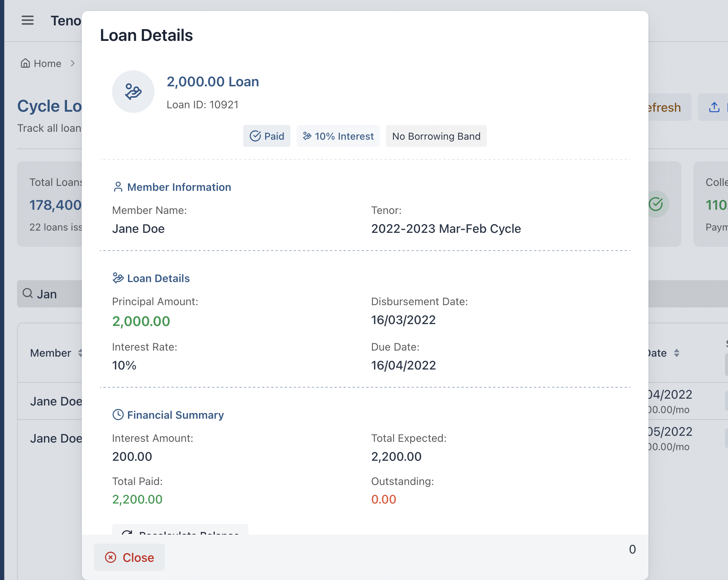Click the circular-arrow icon on Recalculate Balance
Image resolution: width=728 pixels, height=580 pixels.
[x=128, y=533]
